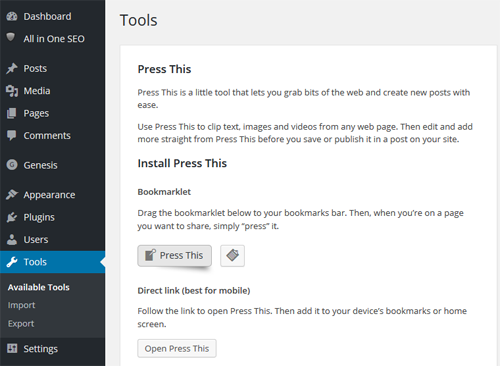
Task: Click the Appearance paintbrush icon
Action: point(12,194)
